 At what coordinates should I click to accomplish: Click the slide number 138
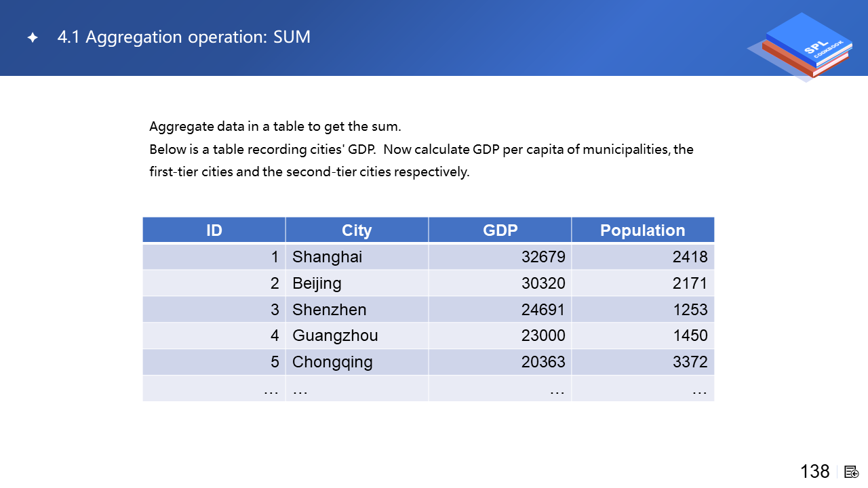click(814, 472)
